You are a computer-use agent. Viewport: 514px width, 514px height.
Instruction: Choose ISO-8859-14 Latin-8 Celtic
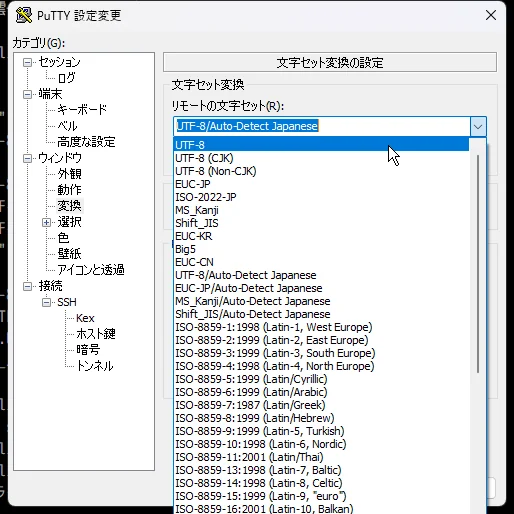(x=321, y=483)
